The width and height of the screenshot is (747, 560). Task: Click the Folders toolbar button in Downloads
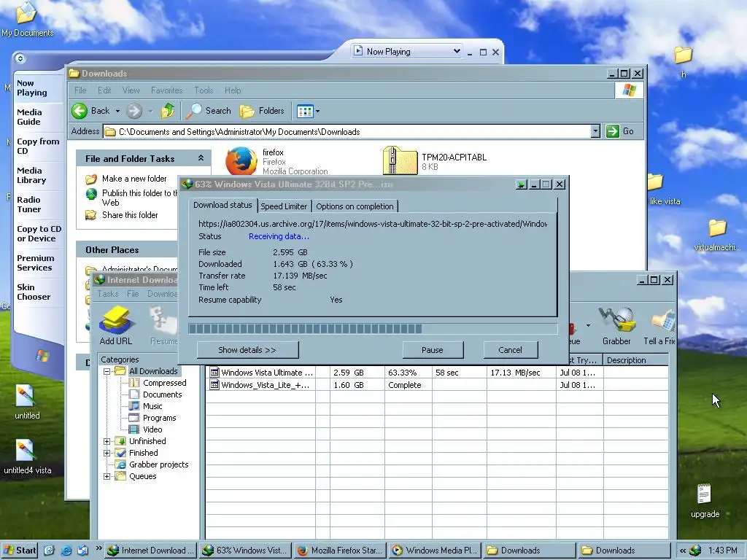[x=262, y=111]
